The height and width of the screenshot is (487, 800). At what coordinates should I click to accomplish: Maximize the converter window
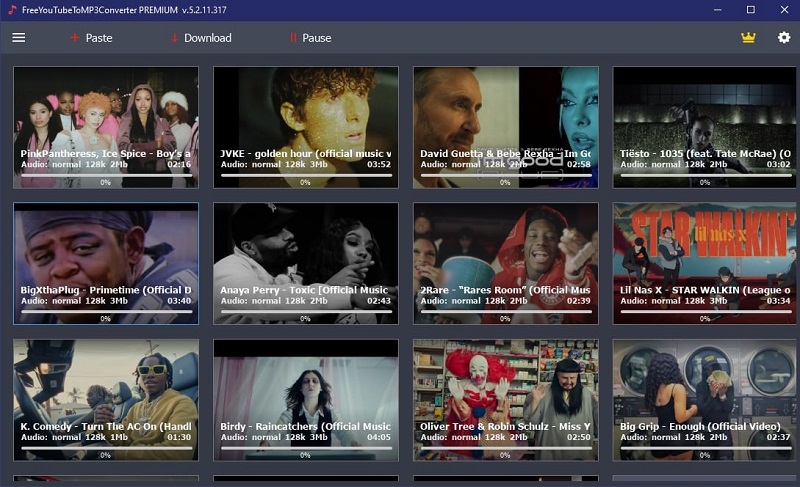pos(751,10)
